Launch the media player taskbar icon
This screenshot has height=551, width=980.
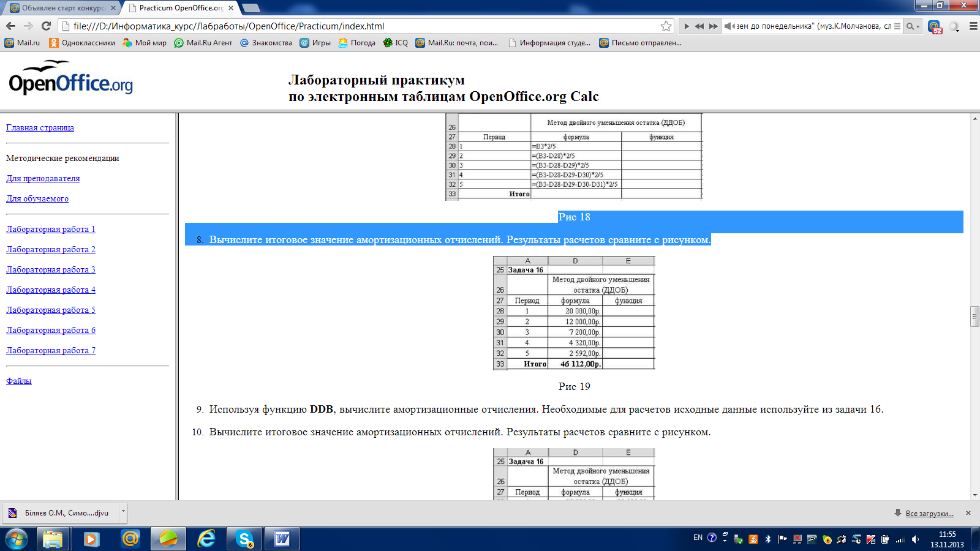pos(91,539)
